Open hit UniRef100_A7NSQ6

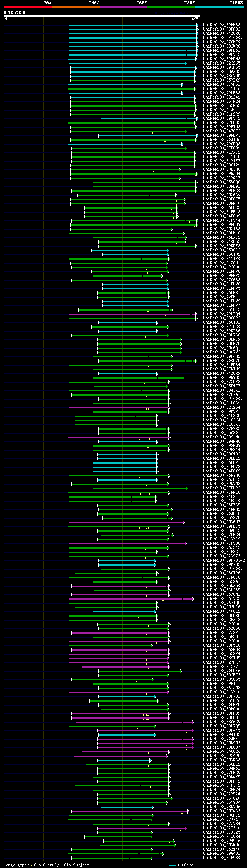[222, 543]
